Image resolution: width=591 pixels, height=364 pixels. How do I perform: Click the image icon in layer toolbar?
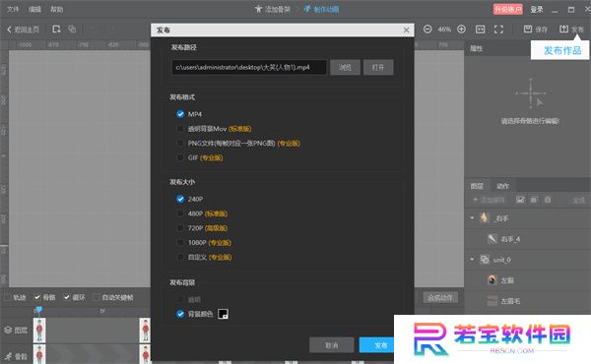[x=520, y=200]
